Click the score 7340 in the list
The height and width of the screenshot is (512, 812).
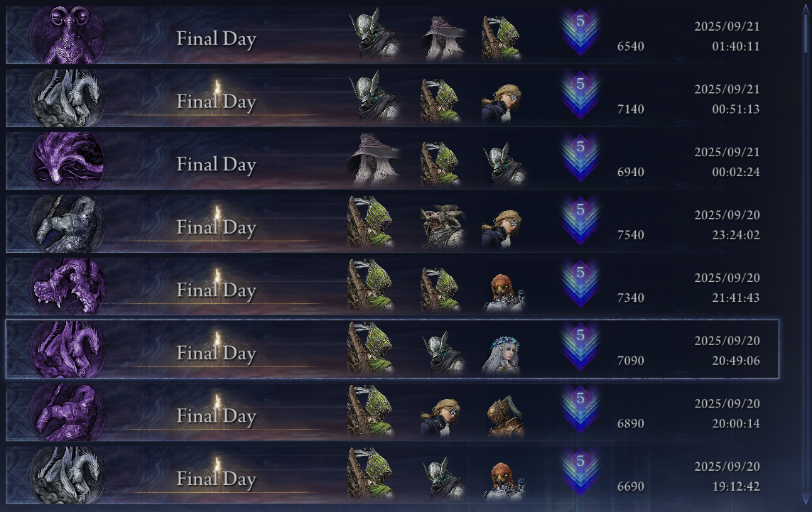[631, 298]
